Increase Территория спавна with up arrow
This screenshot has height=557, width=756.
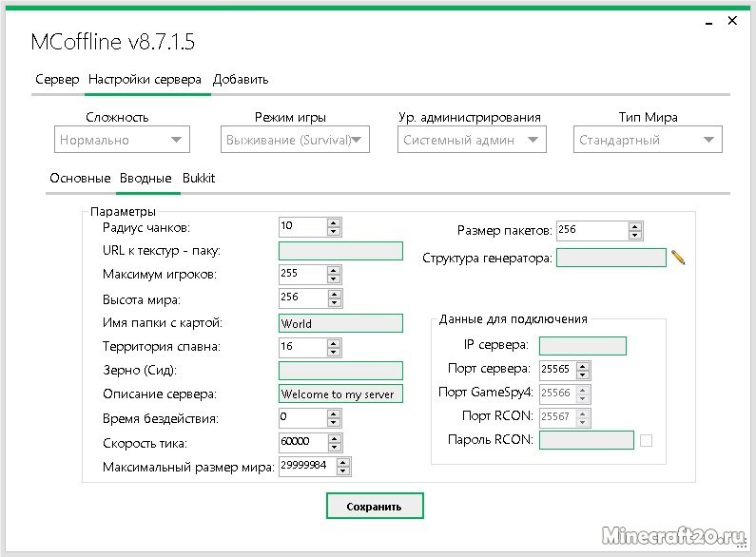point(334,343)
